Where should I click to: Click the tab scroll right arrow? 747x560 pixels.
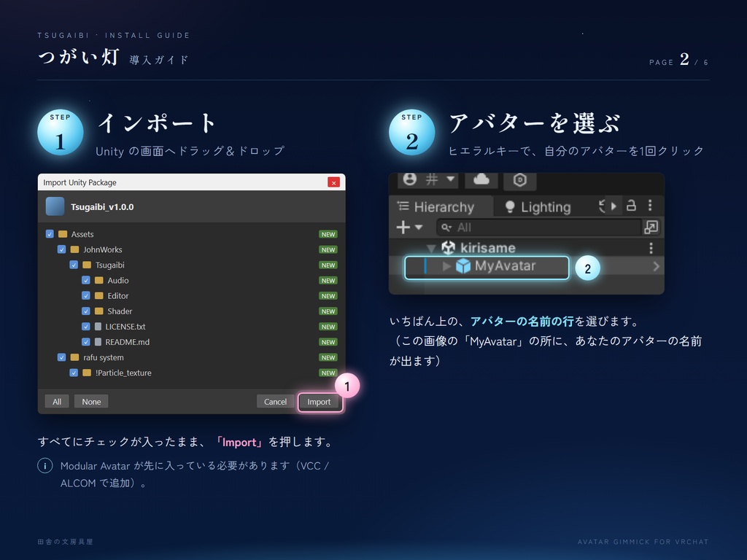614,206
